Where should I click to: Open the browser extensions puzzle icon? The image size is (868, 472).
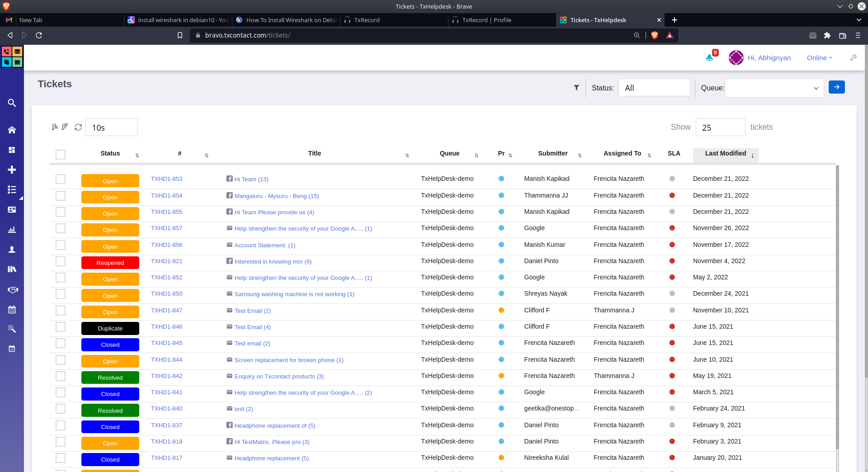pyautogui.click(x=827, y=35)
